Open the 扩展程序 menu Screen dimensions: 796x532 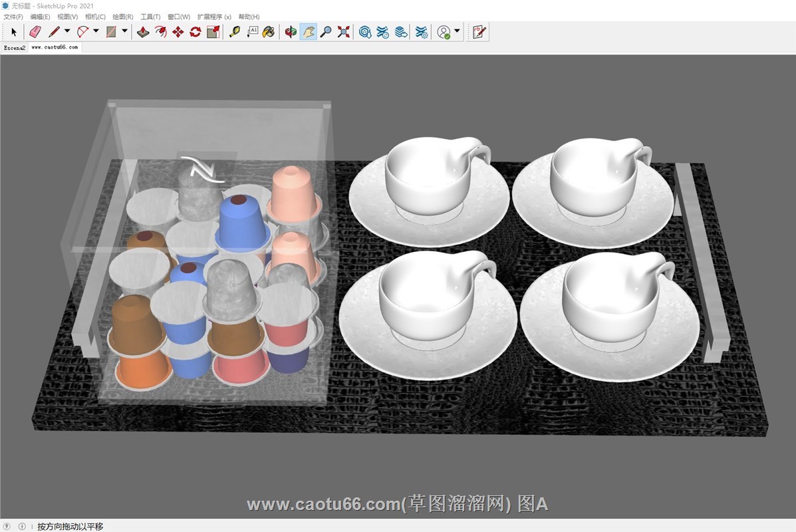click(x=214, y=17)
